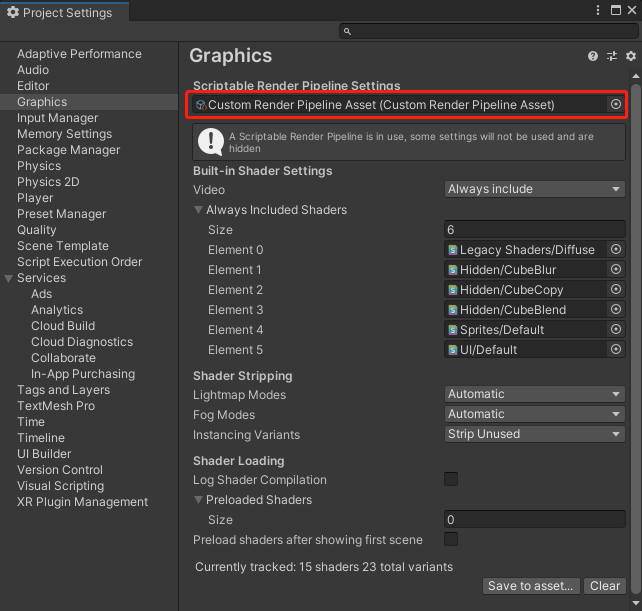Screen dimensions: 642x611
Task: Open In-App Purchasing service settings
Action: tap(83, 374)
